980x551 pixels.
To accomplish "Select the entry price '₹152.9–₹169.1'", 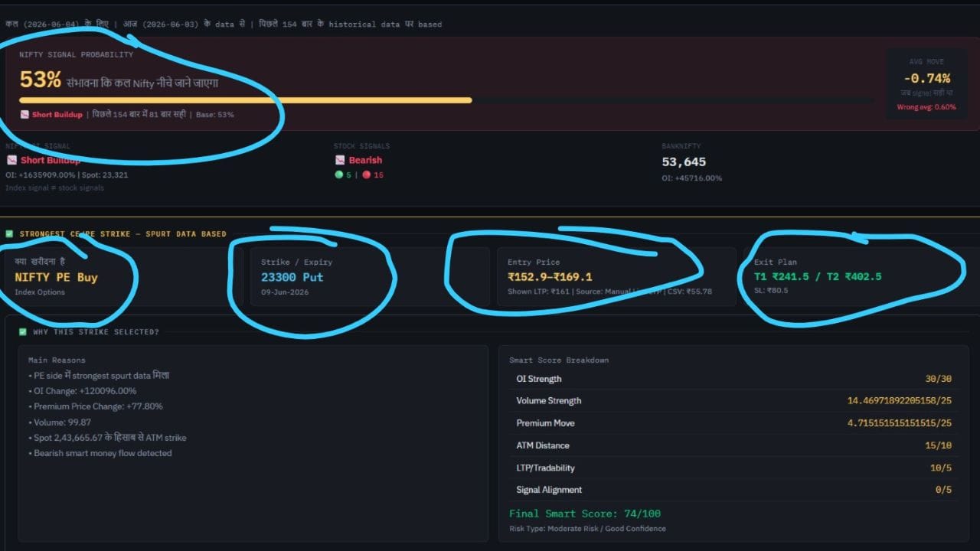I will tap(550, 277).
